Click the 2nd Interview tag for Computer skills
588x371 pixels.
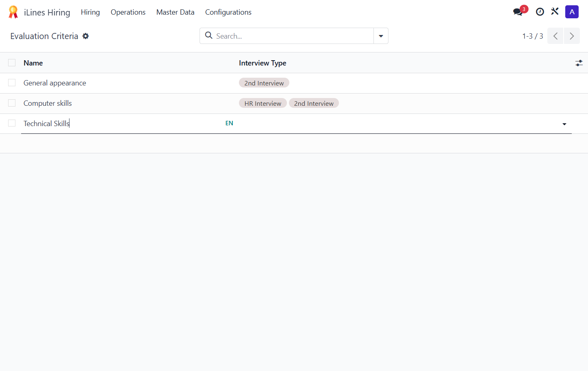(314, 103)
